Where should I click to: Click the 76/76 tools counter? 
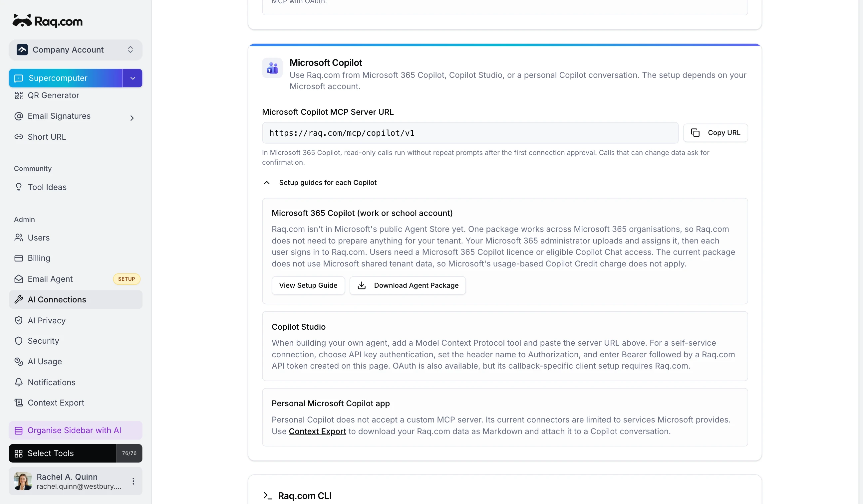click(129, 453)
